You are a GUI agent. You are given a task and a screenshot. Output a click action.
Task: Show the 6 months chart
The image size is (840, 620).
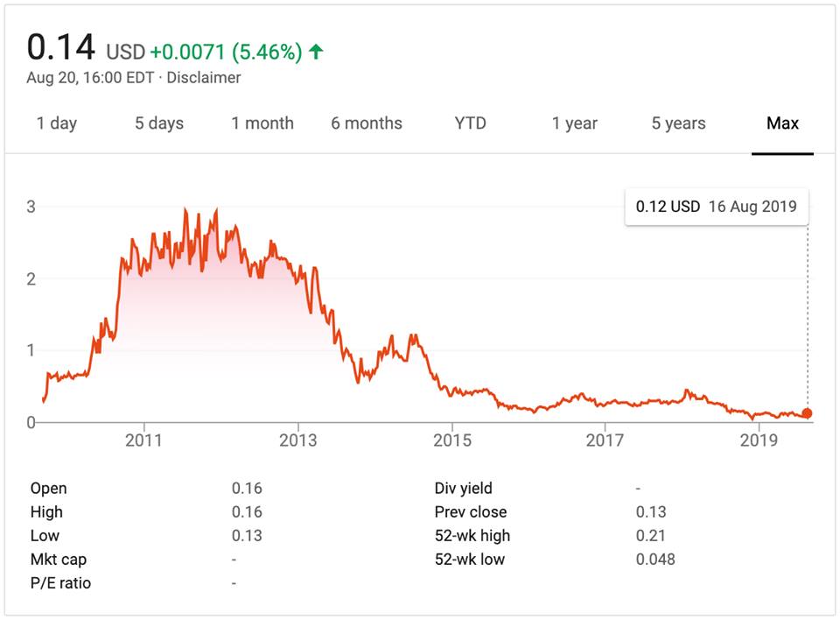[x=367, y=123]
